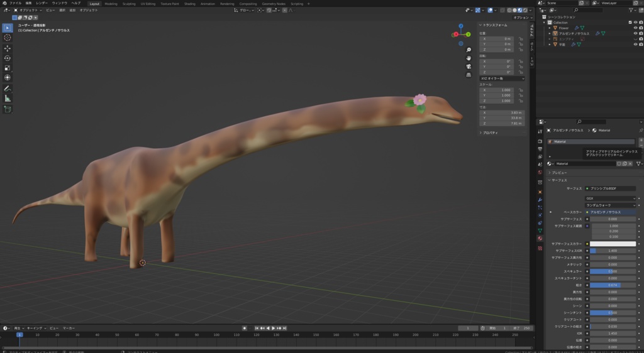Image resolution: width=644 pixels, height=353 pixels.
Task: Jump to the timeline end frame
Action: tap(284, 328)
